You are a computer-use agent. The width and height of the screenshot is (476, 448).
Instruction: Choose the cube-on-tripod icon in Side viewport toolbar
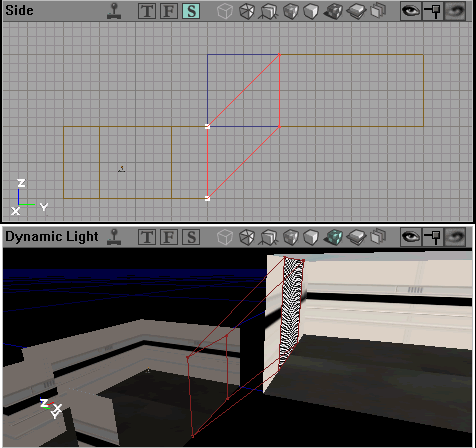point(269,11)
